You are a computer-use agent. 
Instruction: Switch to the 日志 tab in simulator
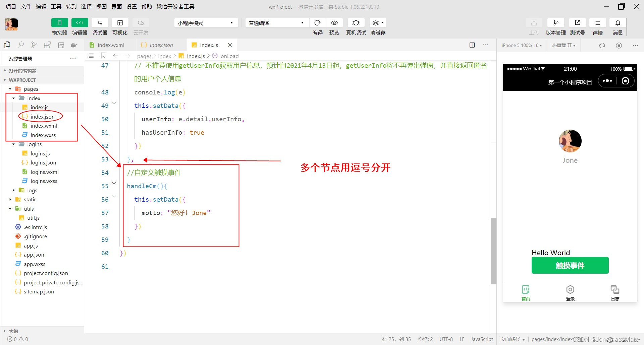pos(615,293)
